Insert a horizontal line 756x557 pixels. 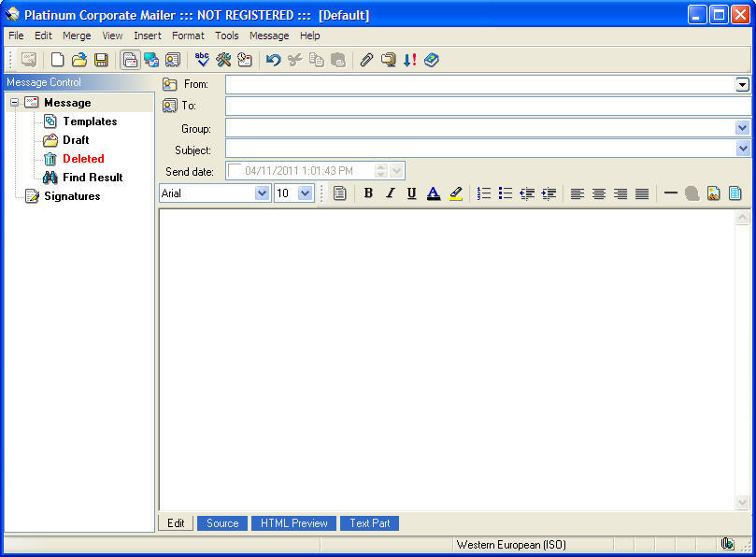(670, 193)
